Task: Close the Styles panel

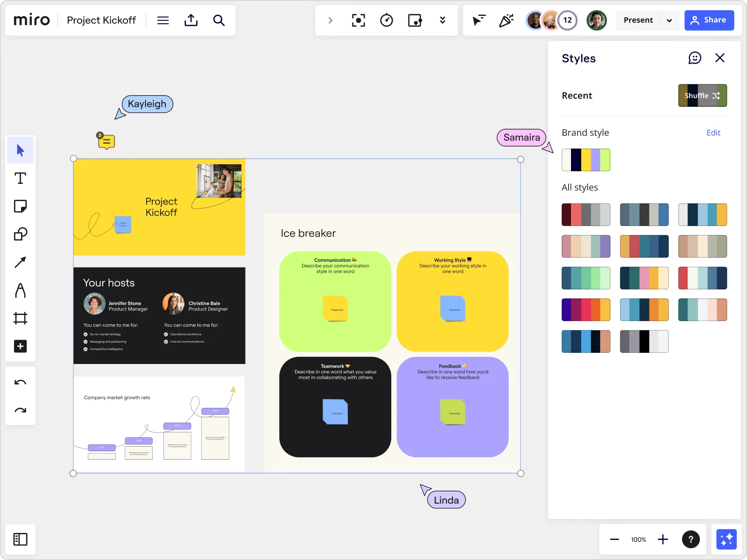Action: [x=720, y=58]
